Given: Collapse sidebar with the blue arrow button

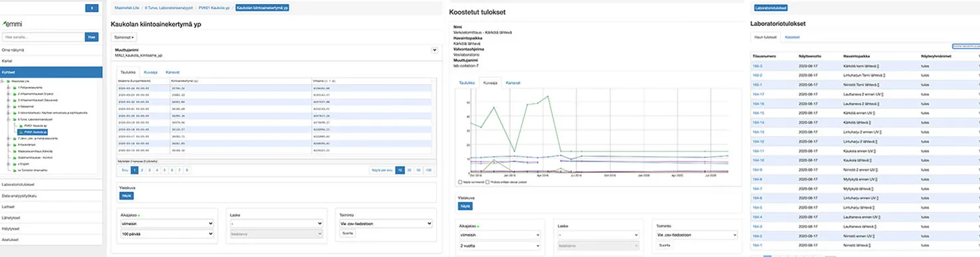Looking at the screenshot, I should (92, 8).
